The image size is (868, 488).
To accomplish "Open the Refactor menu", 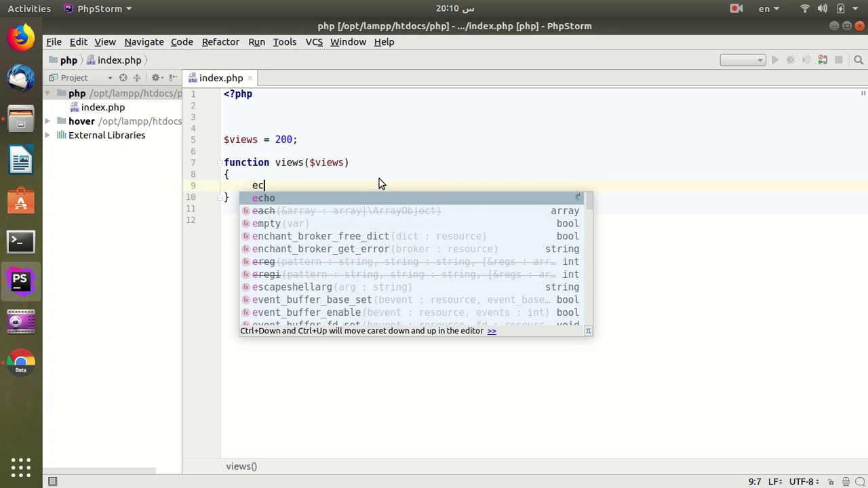I will coord(220,42).
